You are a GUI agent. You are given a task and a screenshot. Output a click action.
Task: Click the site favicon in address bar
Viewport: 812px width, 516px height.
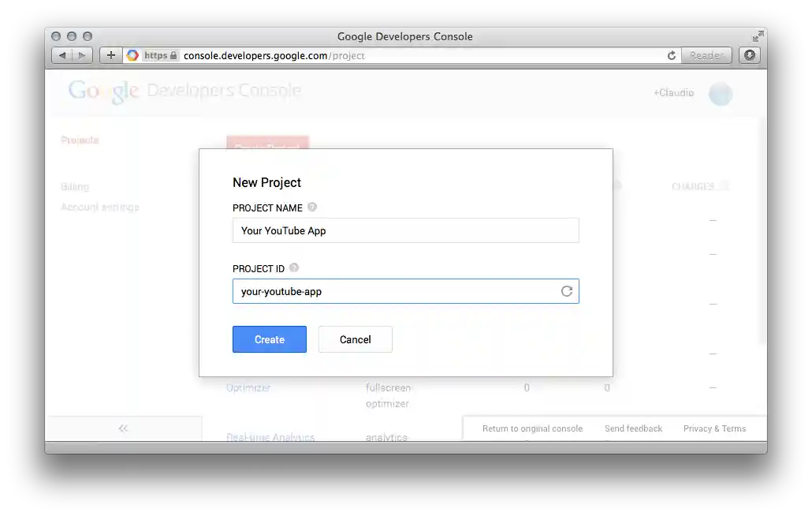coord(132,55)
